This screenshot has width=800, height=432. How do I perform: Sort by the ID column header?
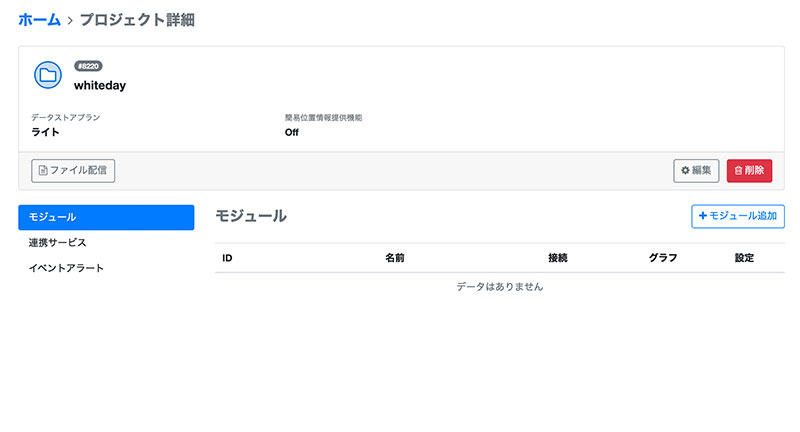click(227, 258)
